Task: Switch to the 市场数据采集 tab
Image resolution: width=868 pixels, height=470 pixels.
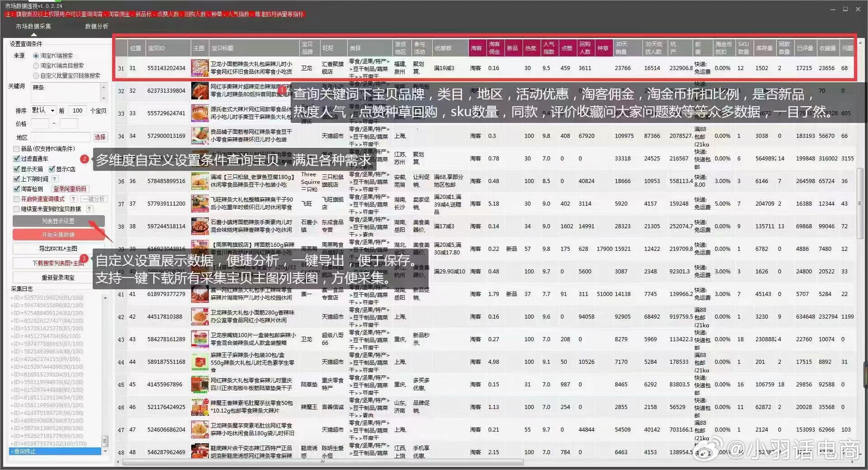Action: 33,26
